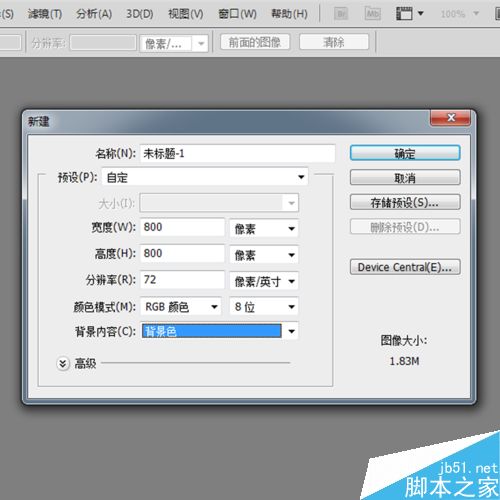Click the 分辨率(R) field with 72
This screenshot has width=500, height=500.
click(182, 280)
